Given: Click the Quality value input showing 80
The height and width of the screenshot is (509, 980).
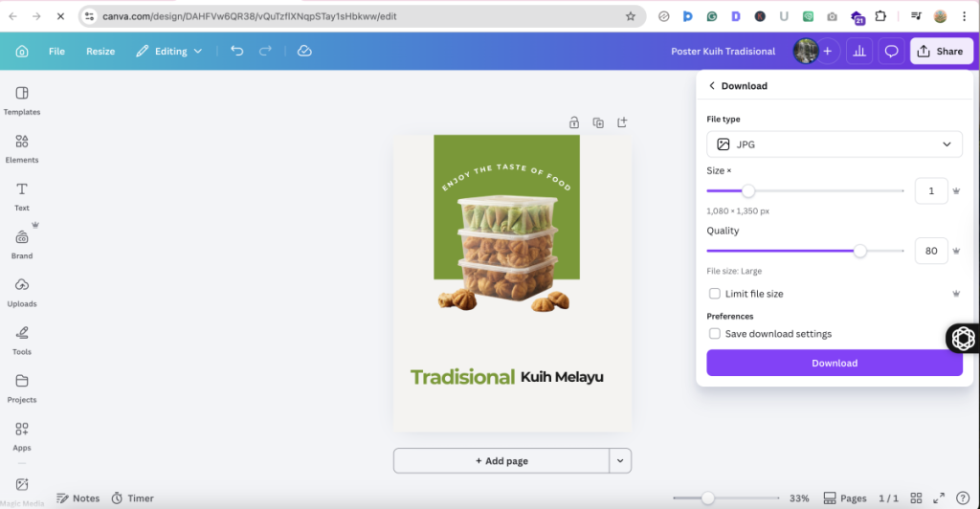Looking at the screenshot, I should click(x=931, y=251).
